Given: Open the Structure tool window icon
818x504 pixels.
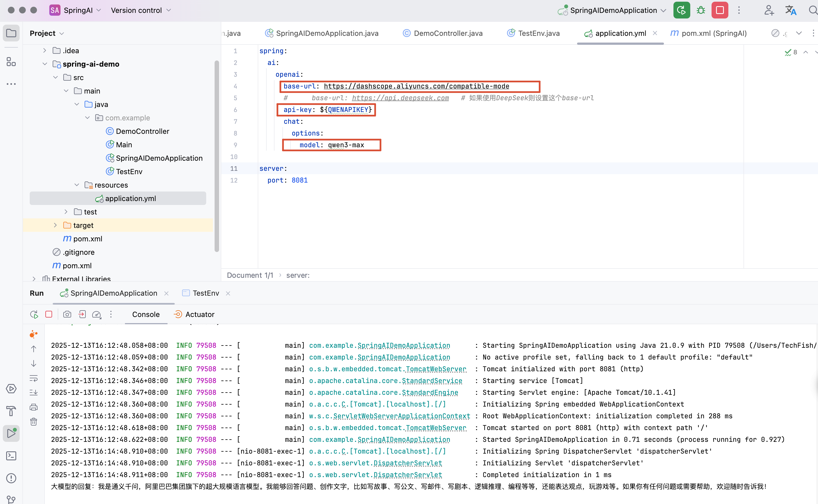Looking at the screenshot, I should (11, 62).
